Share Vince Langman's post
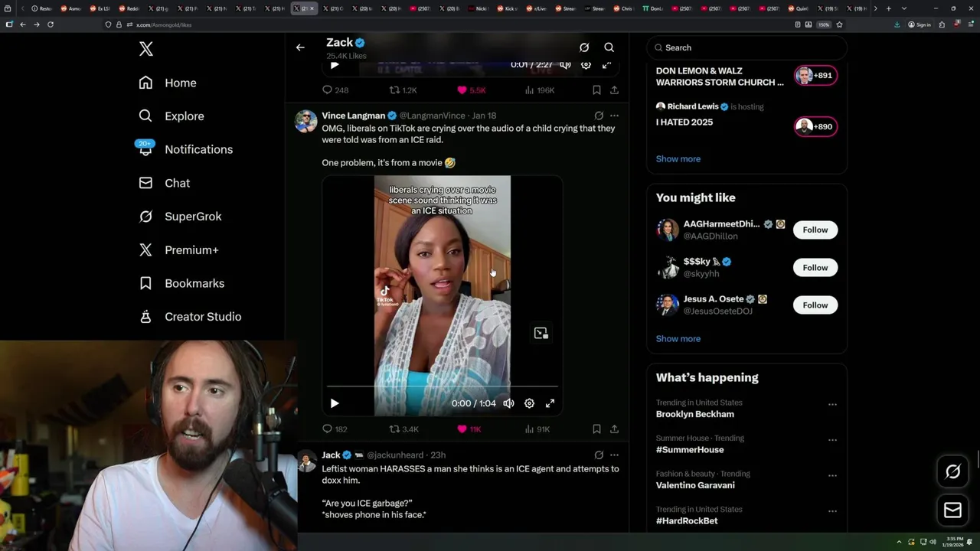 pyautogui.click(x=614, y=429)
